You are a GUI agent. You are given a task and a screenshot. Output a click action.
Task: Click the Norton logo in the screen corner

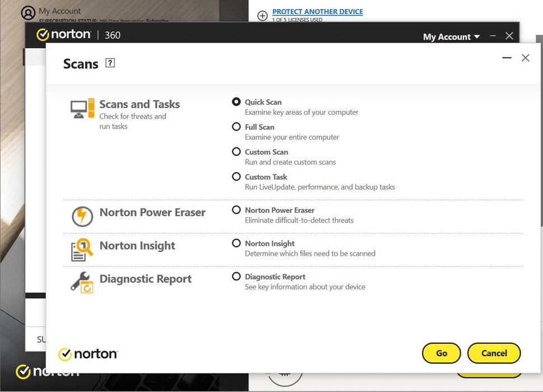[x=48, y=371]
